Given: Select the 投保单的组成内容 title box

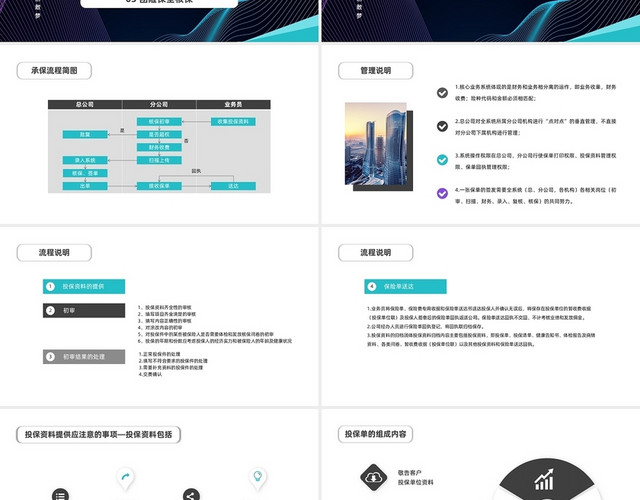Looking at the screenshot, I should point(376,434).
